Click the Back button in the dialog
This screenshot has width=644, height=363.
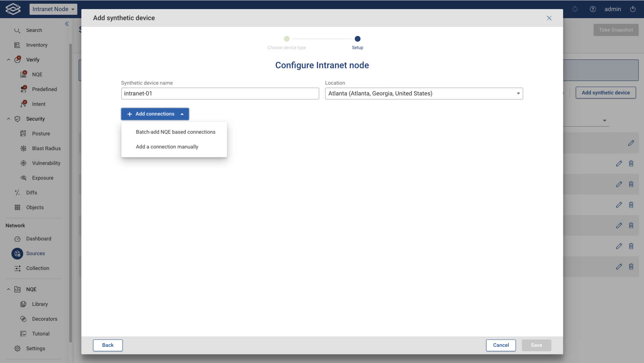[108, 345]
